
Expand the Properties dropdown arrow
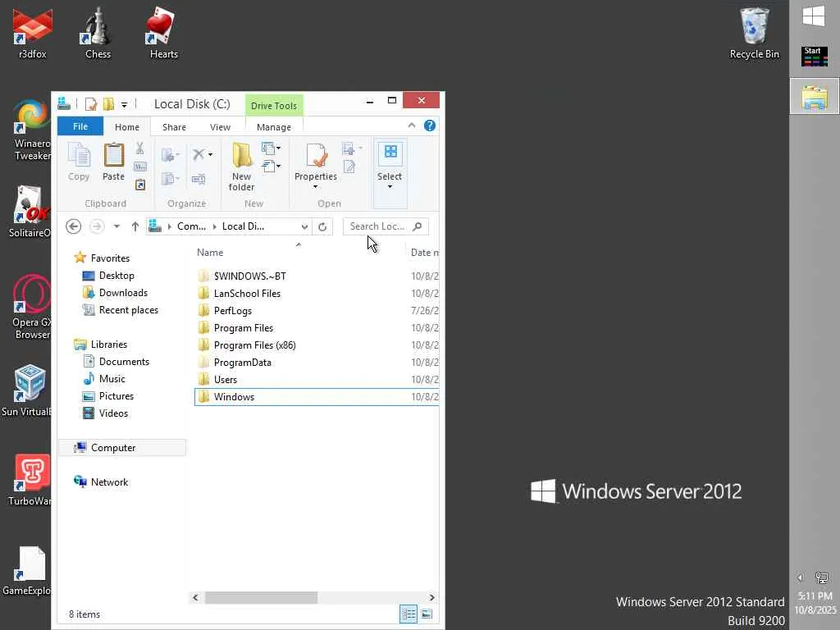pyautogui.click(x=316, y=187)
